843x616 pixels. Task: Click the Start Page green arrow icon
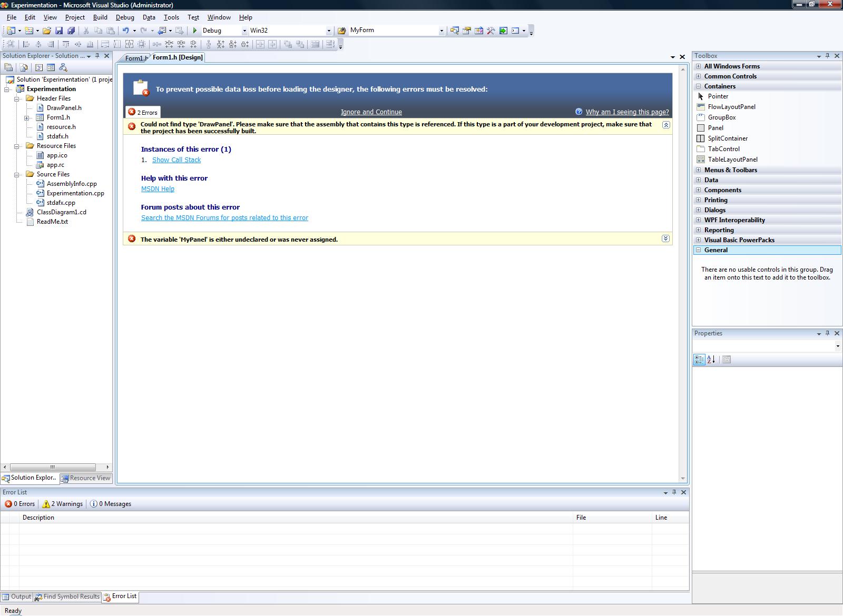(x=503, y=31)
